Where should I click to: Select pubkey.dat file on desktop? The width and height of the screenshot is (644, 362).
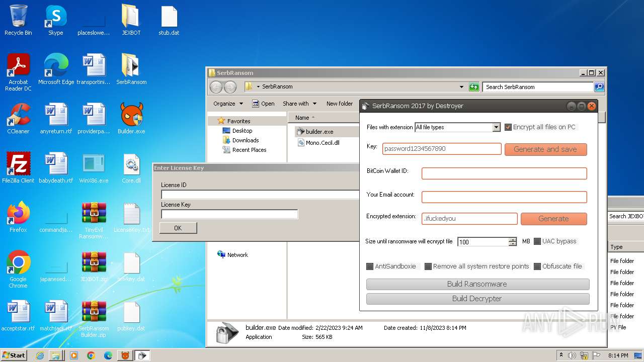pyautogui.click(x=131, y=316)
